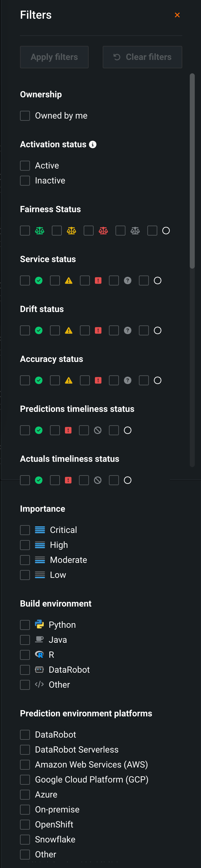Click the Accuracy status gray unknown icon

pyautogui.click(x=127, y=380)
